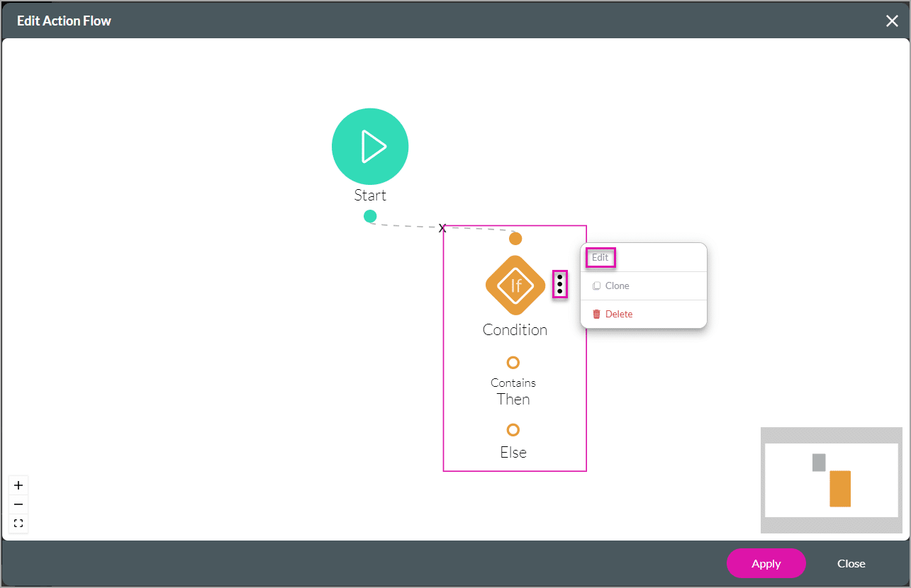Click the Zoom Out minus icon

coord(18,504)
